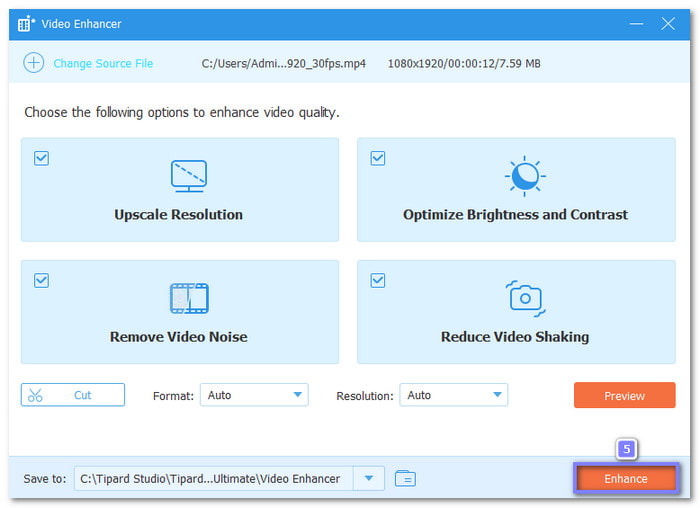Click the plus icon to change source file
Screen dimensions: 700x508
click(34, 63)
